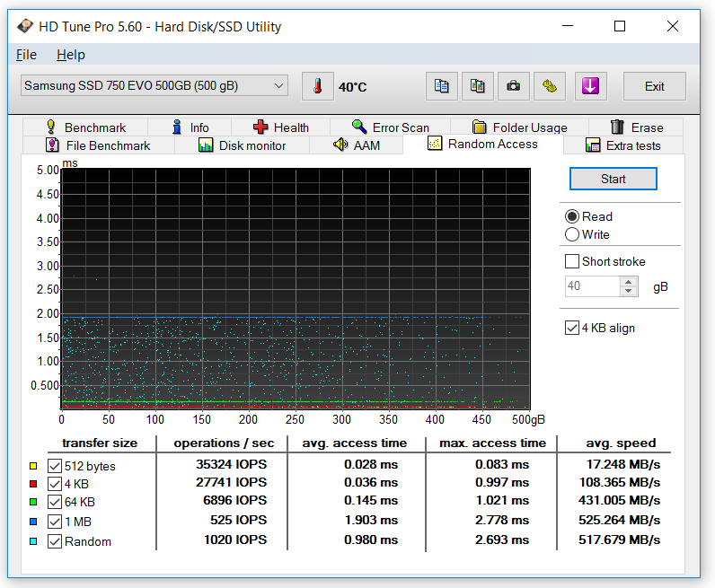The height and width of the screenshot is (588, 715).
Task: Click the green 64 KB color swatch
Action: (x=33, y=502)
